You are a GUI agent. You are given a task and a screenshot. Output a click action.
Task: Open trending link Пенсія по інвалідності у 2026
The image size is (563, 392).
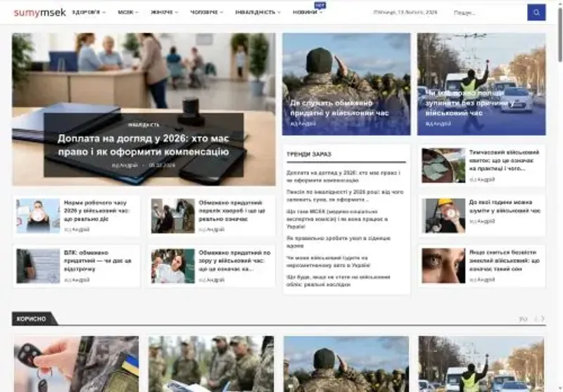pyautogui.click(x=345, y=196)
